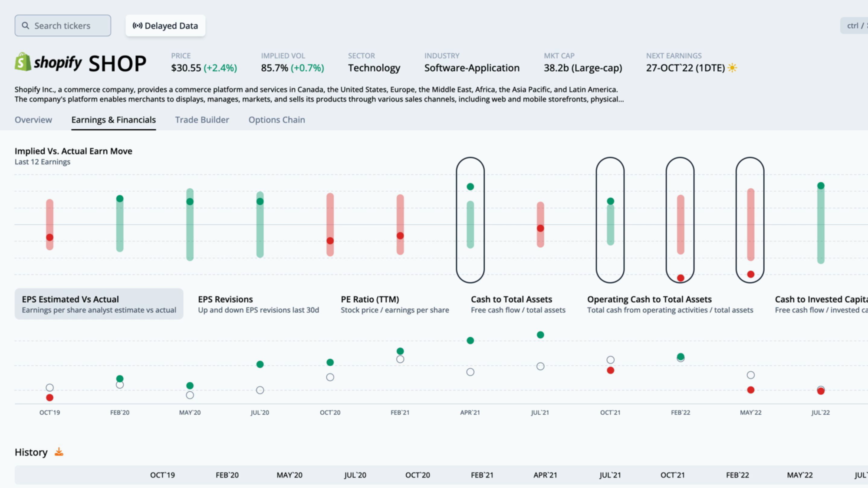Click the search magnifier icon

pyautogui.click(x=26, y=26)
